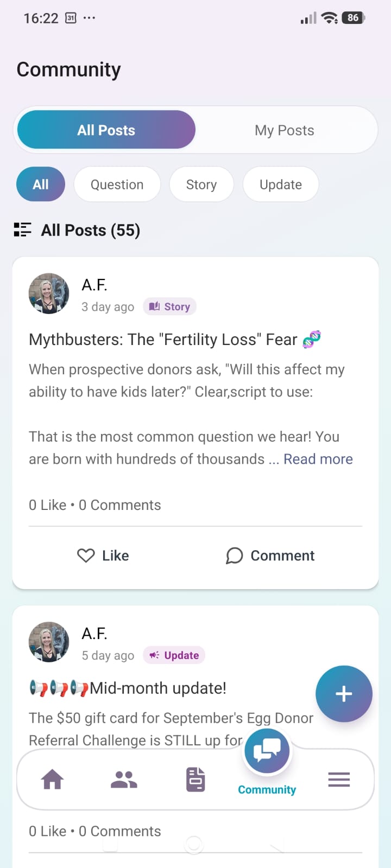Filter posts by Story chip
Image resolution: width=391 pixels, height=868 pixels.
pos(201,184)
